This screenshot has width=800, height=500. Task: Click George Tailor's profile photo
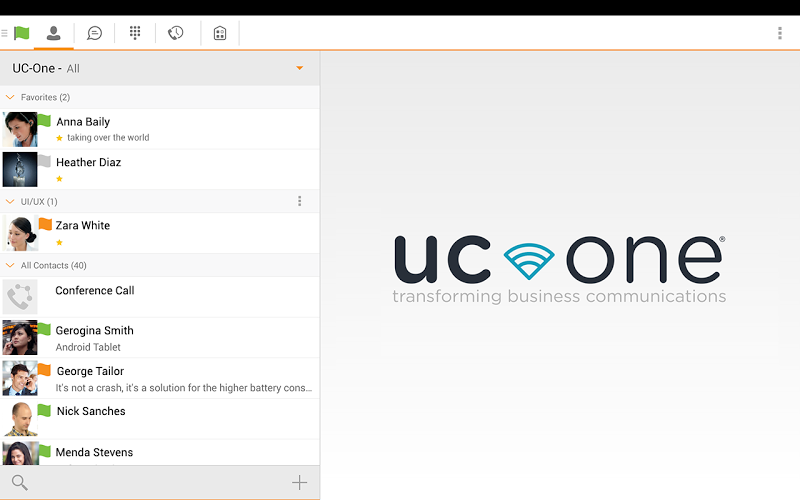click(x=20, y=379)
